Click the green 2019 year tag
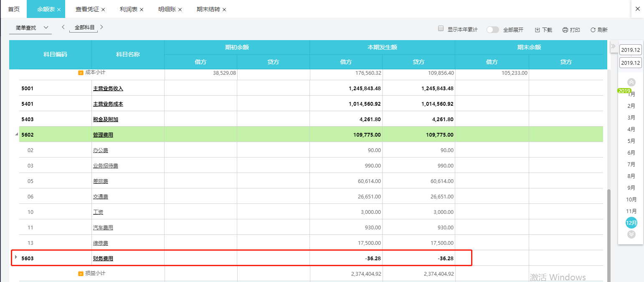The height and width of the screenshot is (282, 644). click(x=624, y=91)
